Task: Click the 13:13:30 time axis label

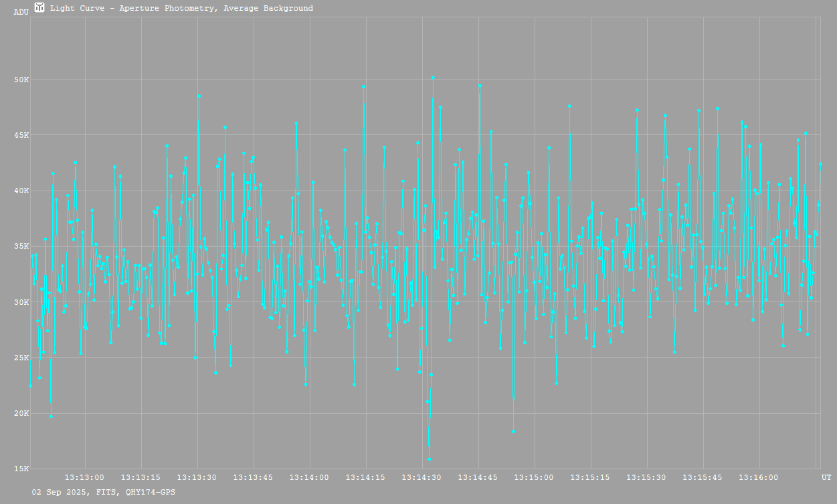Action: point(197,477)
